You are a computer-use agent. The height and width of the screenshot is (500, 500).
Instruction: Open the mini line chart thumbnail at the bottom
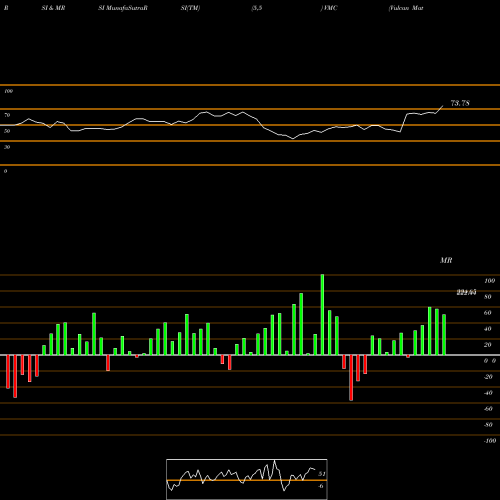[247, 479]
